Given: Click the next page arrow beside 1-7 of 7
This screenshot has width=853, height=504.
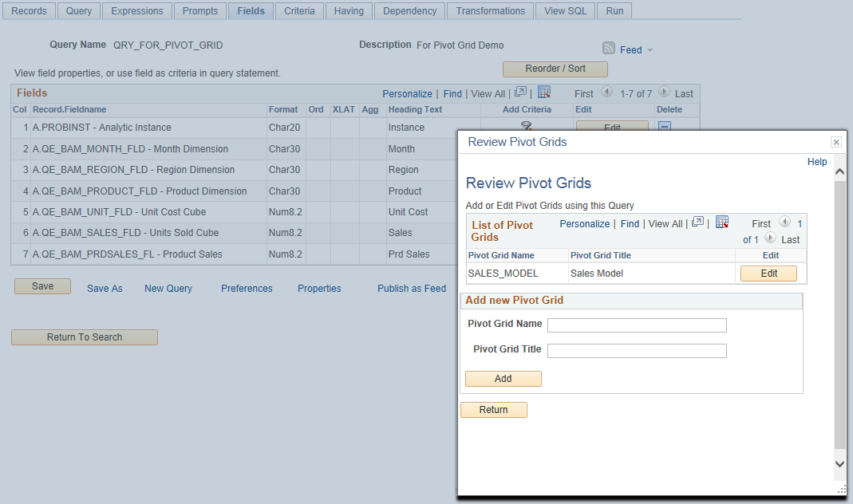Looking at the screenshot, I should (663, 93).
